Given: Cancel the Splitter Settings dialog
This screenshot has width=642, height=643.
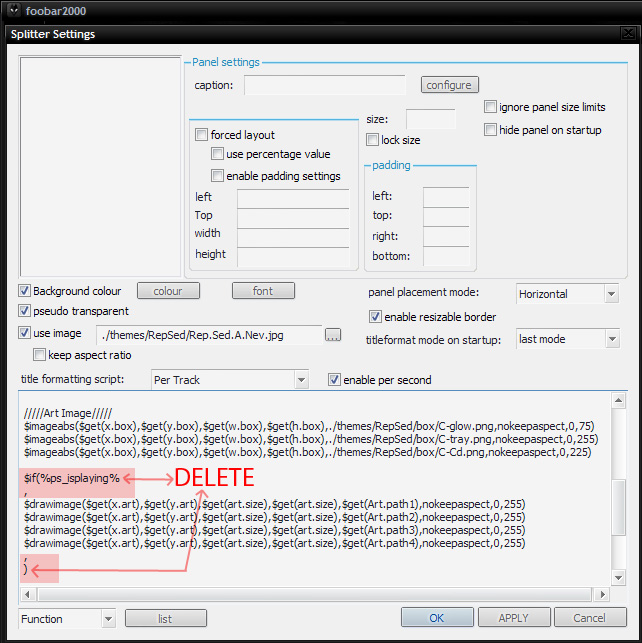Looking at the screenshot, I should (590, 618).
